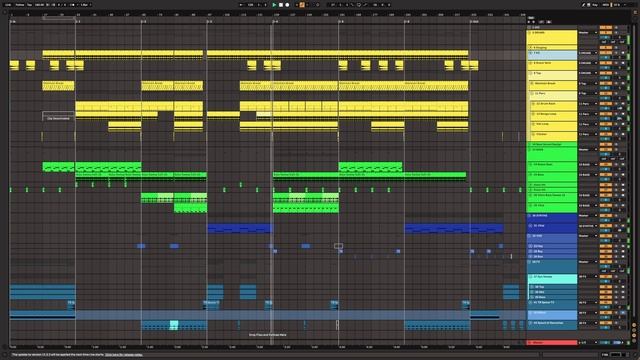This screenshot has height=360, width=640.
Task: Open the Master track output routing menu
Action: click(588, 342)
